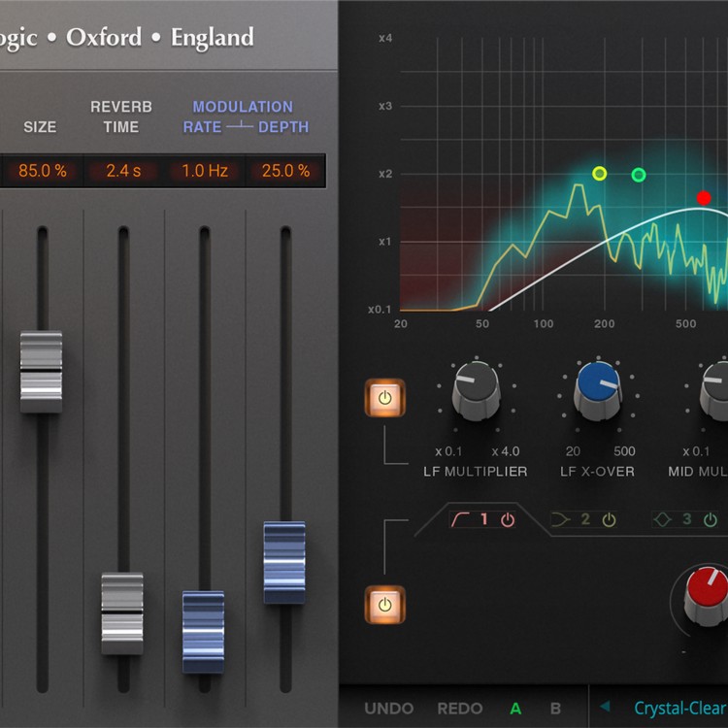Click the Size value 85.0 %
728x728 pixels.
(43, 171)
